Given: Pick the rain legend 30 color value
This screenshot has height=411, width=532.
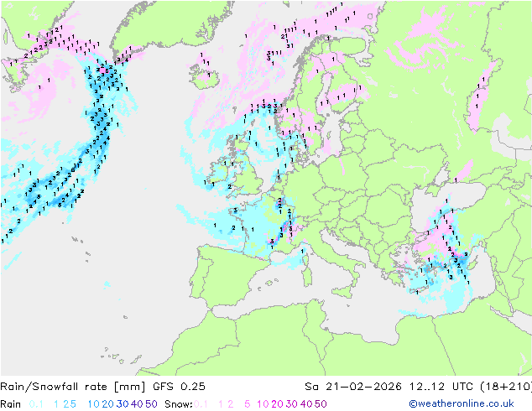Looking at the screenshot, I should click(x=123, y=404).
